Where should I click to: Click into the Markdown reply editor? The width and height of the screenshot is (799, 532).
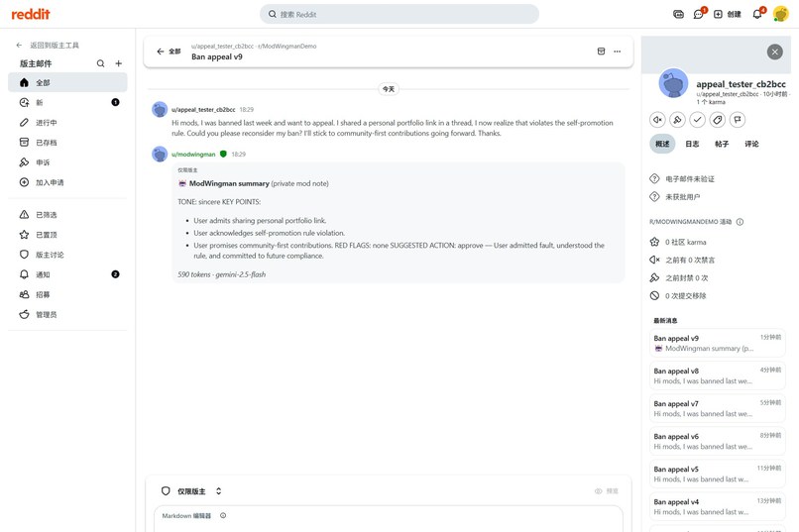click(x=389, y=519)
